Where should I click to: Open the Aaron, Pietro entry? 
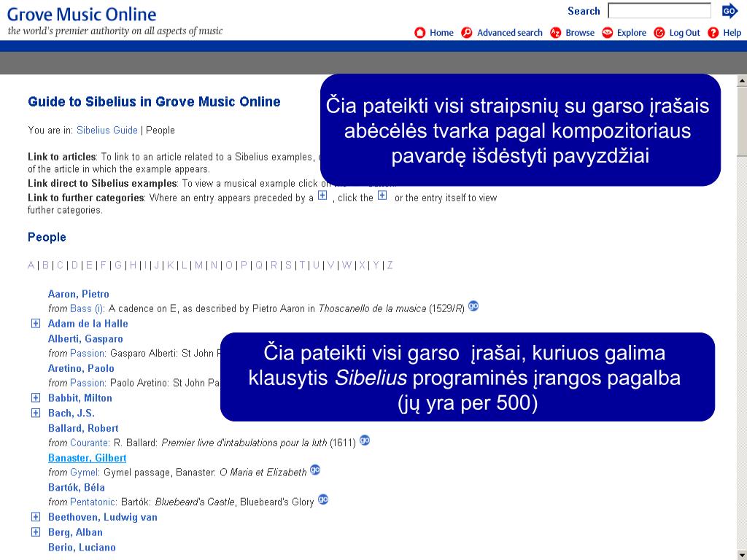pyautogui.click(x=79, y=295)
